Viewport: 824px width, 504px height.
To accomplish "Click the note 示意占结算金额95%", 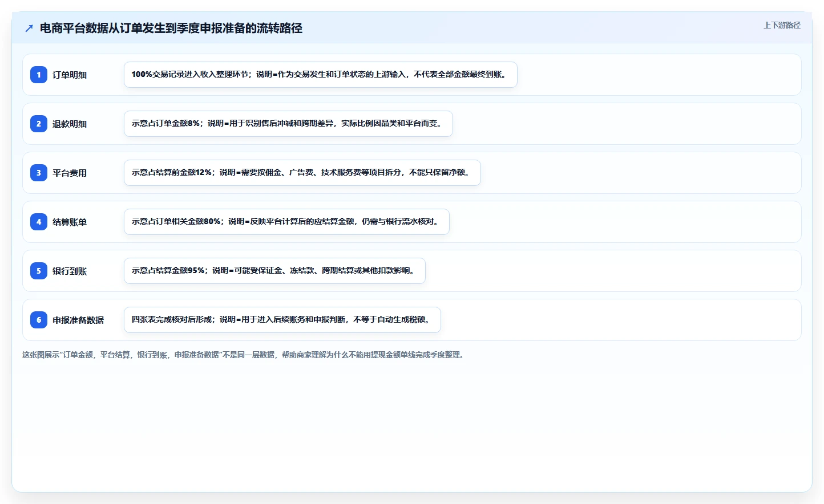I will click(274, 271).
